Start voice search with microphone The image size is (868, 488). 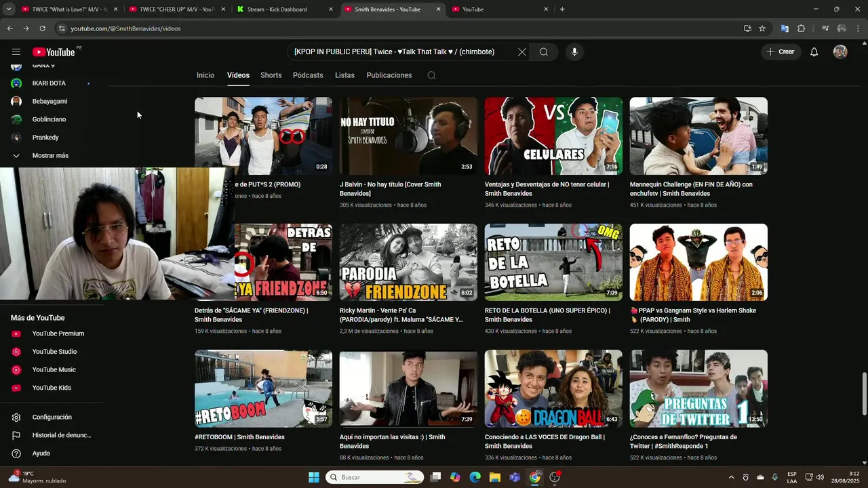(574, 52)
